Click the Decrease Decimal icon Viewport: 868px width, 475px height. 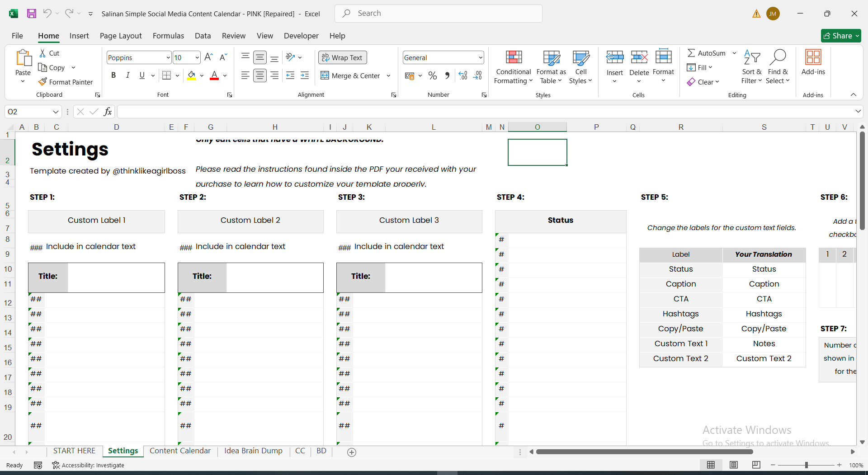click(x=477, y=75)
